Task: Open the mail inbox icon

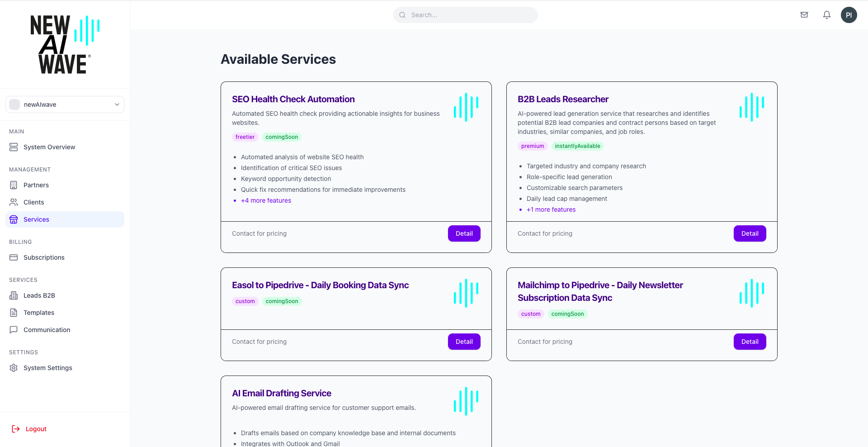Action: [x=804, y=15]
